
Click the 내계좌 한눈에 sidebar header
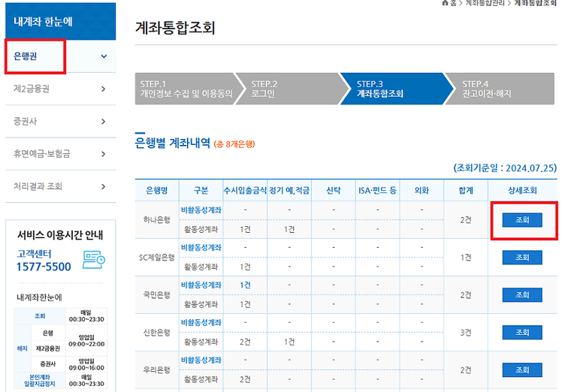point(58,21)
